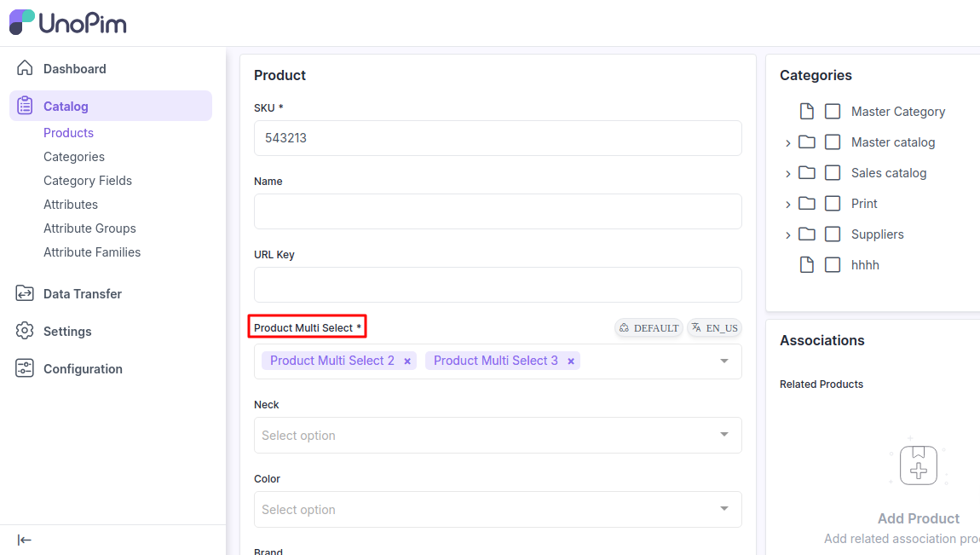Go to Attribute Families in sidebar
Viewport: 980px width, 555px height.
[92, 252]
